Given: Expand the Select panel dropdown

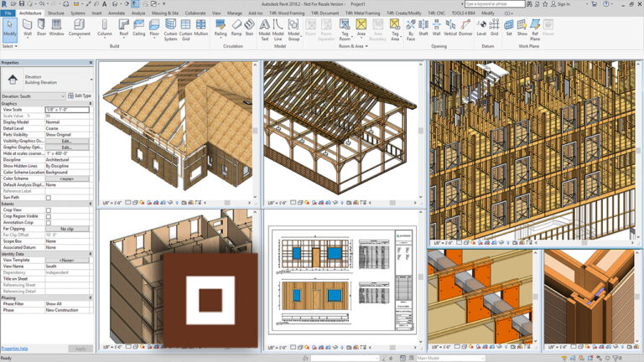Looking at the screenshot, I should coord(10,46).
